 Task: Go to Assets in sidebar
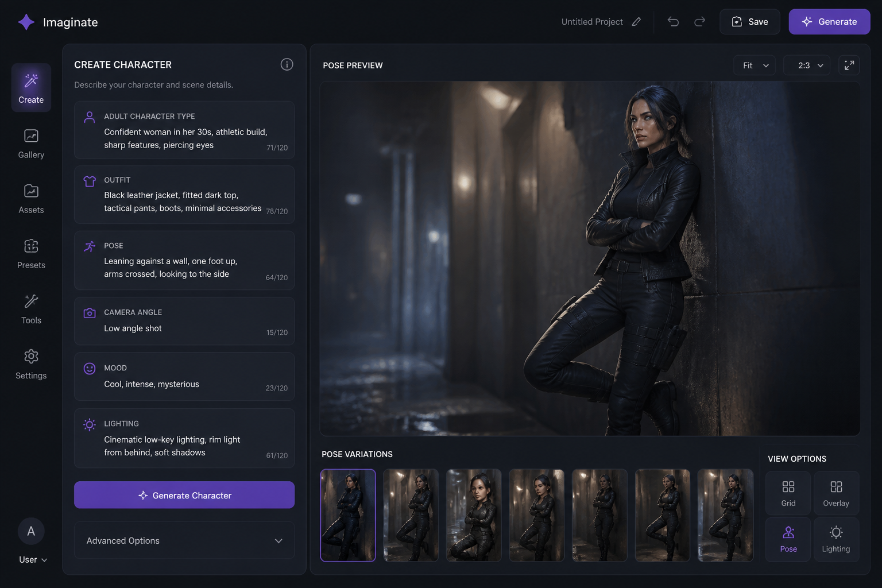click(31, 199)
